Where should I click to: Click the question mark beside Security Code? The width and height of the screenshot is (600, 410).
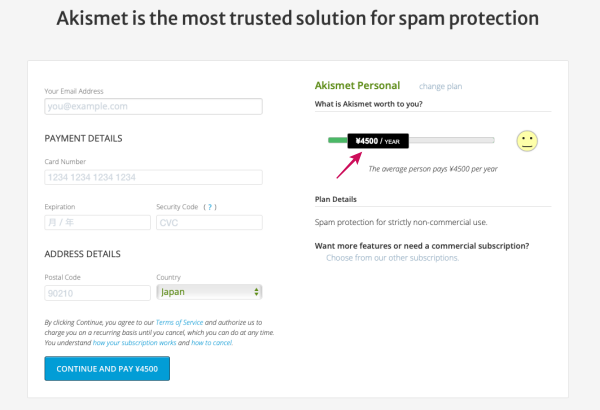pos(210,206)
